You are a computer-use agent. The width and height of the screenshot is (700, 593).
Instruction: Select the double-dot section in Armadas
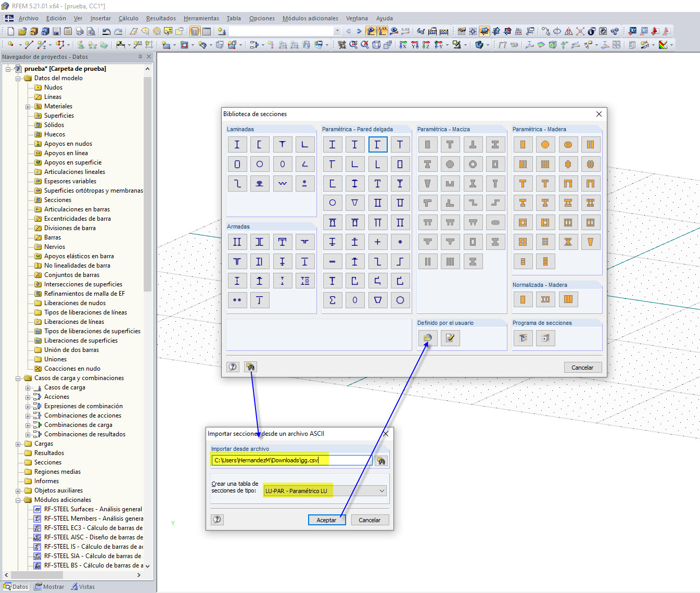pos(237,300)
